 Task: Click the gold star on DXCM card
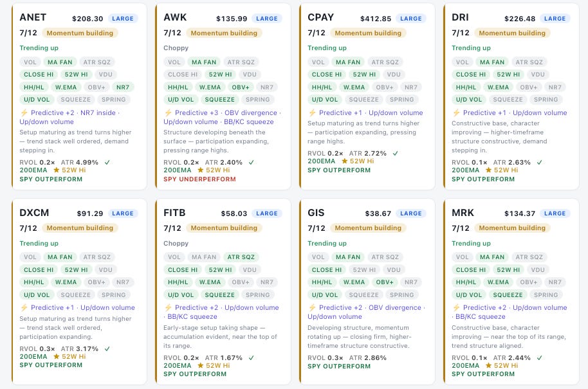(x=57, y=356)
